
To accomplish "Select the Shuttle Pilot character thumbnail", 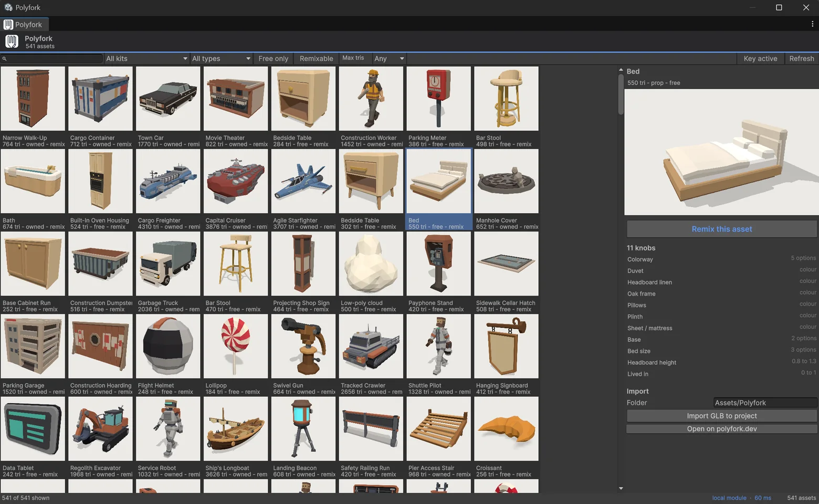I will coord(439,346).
